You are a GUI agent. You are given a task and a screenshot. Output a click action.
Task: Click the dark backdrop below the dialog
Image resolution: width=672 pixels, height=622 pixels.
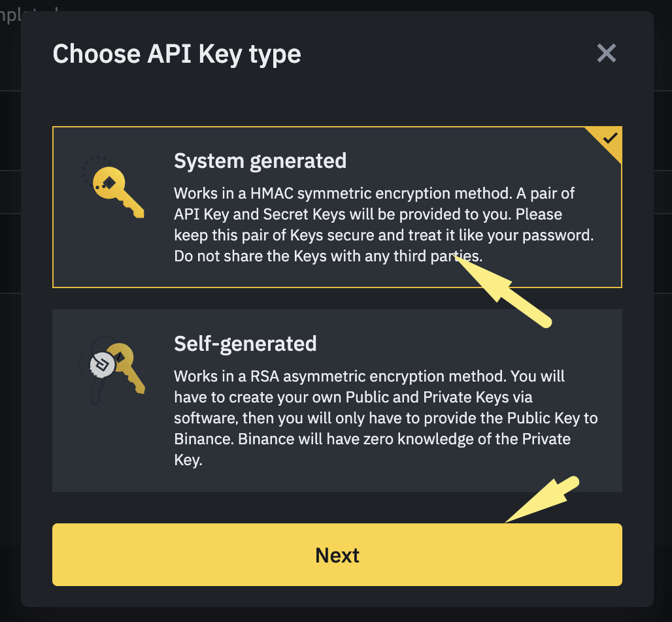click(336, 615)
